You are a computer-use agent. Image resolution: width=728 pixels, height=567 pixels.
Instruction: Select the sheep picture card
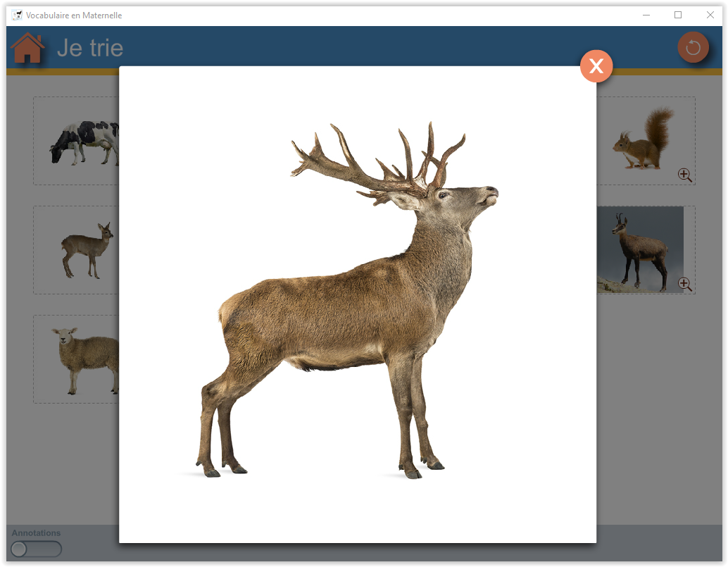pyautogui.click(x=84, y=359)
